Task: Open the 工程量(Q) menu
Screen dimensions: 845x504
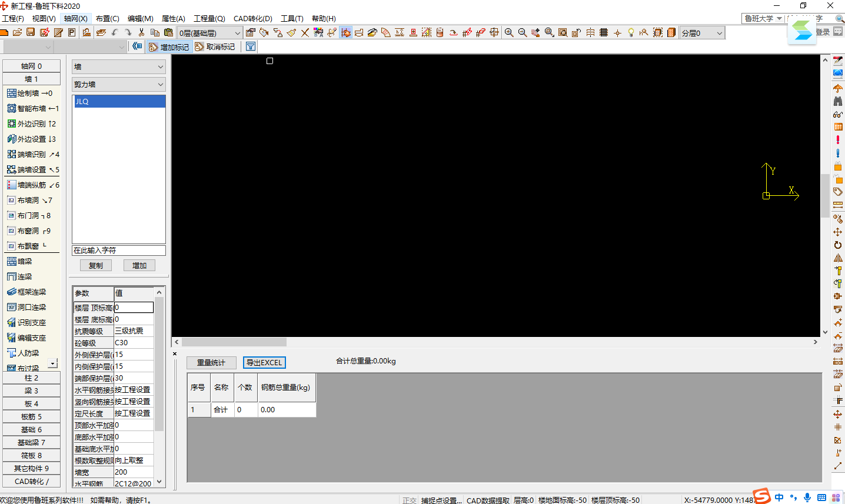Action: [x=209, y=19]
